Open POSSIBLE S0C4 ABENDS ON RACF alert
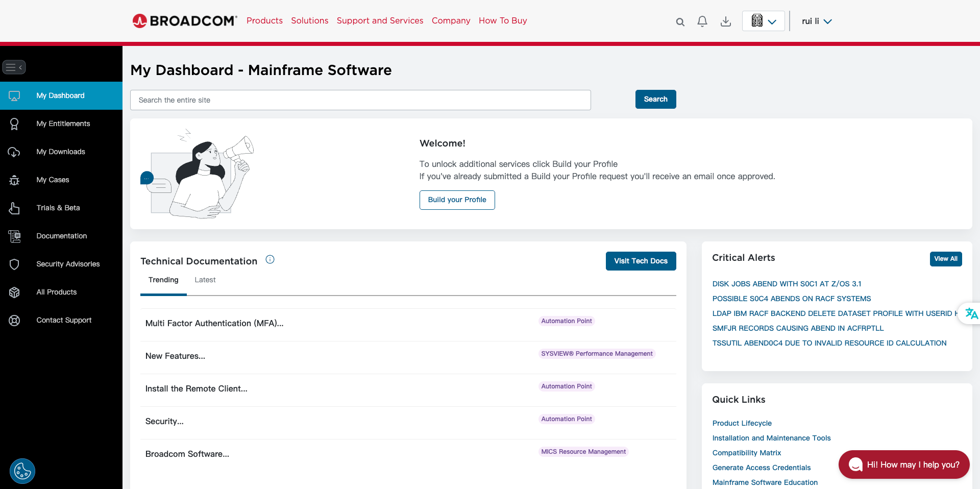The height and width of the screenshot is (489, 980). tap(792, 299)
